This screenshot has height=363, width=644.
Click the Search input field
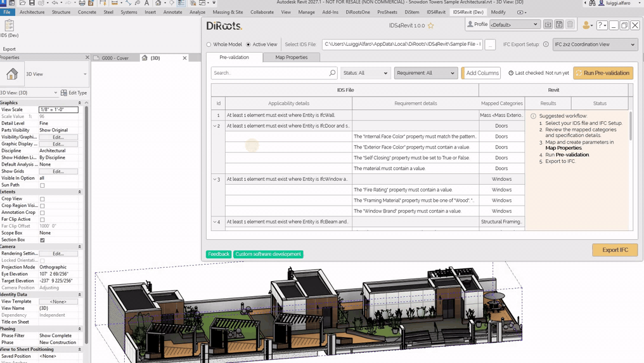[x=274, y=73]
